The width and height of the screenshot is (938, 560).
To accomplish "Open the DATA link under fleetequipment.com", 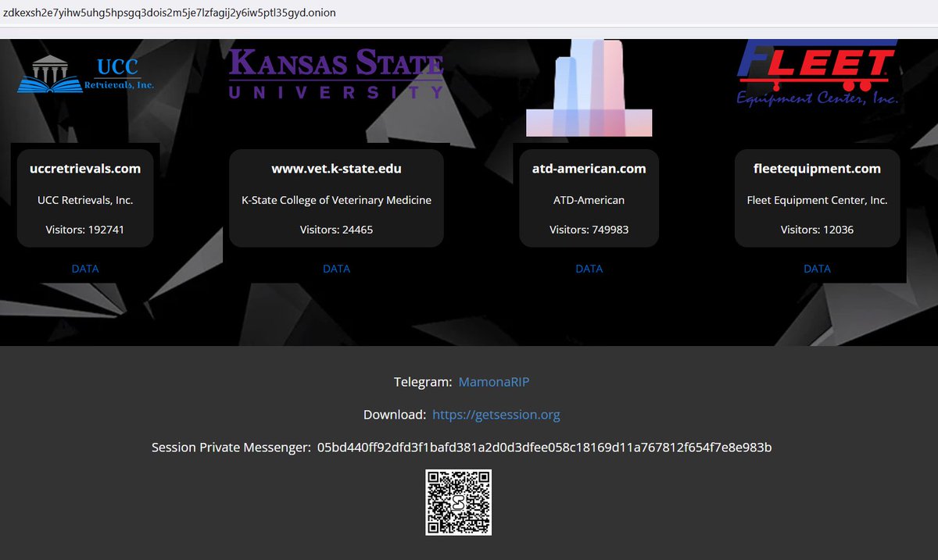I will click(817, 269).
